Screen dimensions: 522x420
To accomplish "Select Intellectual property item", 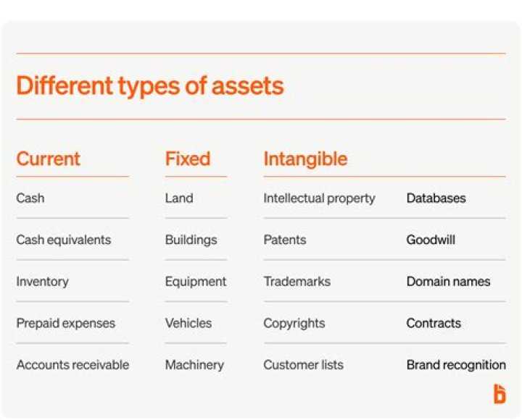I will (x=319, y=198).
